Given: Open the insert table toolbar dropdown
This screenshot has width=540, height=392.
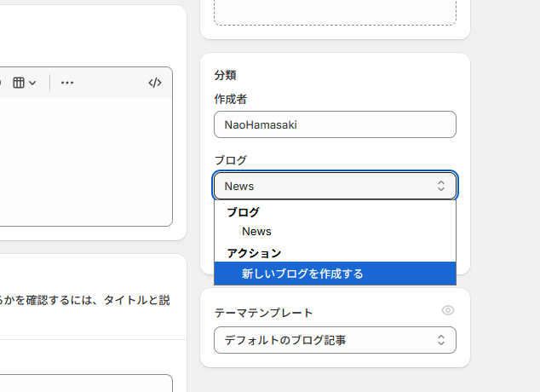Looking at the screenshot, I should [x=24, y=83].
